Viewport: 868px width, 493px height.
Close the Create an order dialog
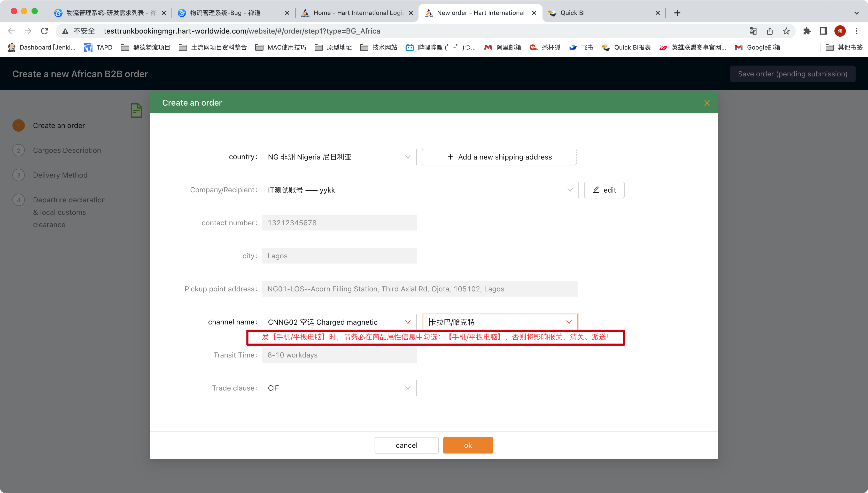[x=707, y=103]
